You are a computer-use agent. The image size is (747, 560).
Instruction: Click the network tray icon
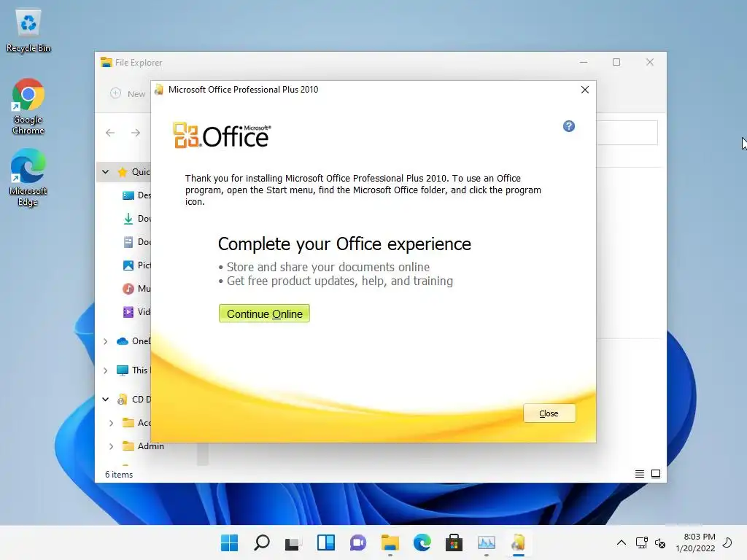(642, 542)
